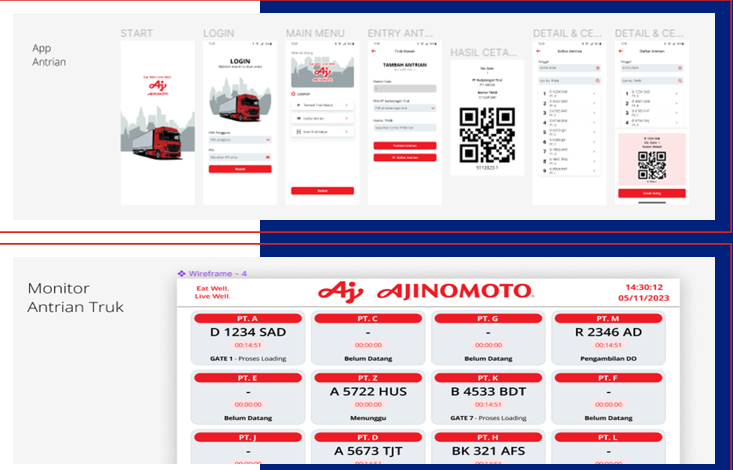
Task: Click the red Daftar Antrian button on the entry screen
Action: [404, 158]
